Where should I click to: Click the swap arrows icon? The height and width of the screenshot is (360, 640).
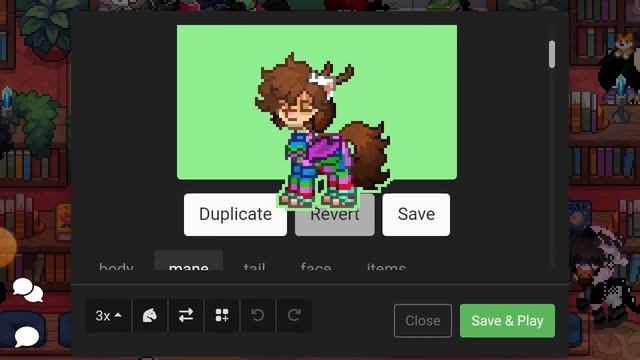click(186, 316)
